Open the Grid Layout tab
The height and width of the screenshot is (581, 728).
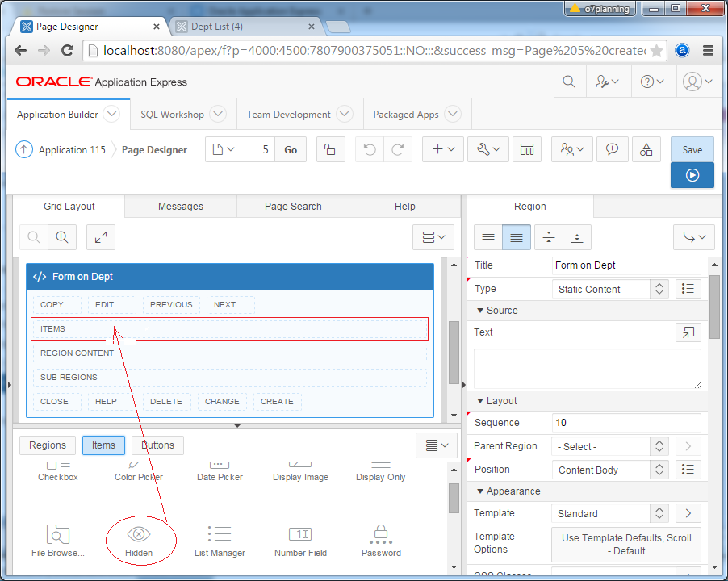pyautogui.click(x=69, y=207)
